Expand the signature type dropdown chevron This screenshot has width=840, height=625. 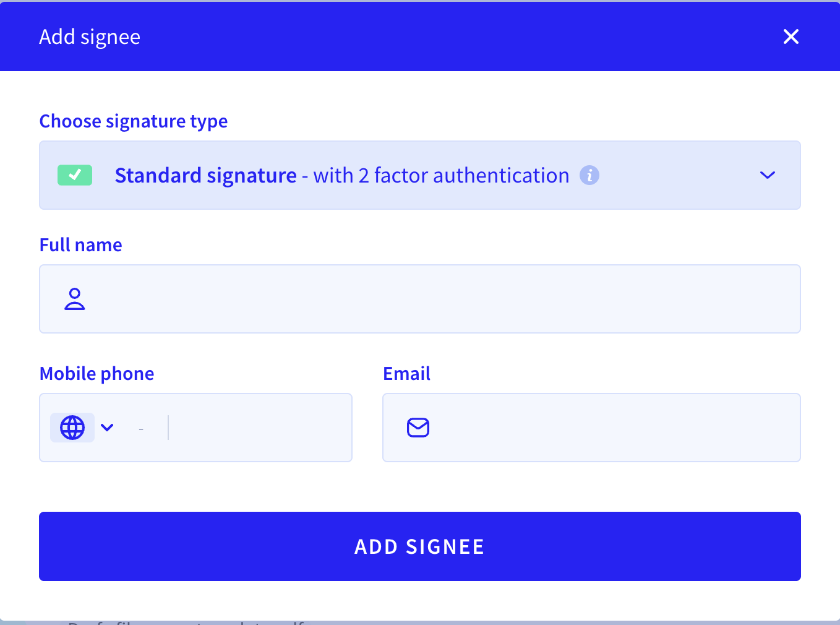767,175
